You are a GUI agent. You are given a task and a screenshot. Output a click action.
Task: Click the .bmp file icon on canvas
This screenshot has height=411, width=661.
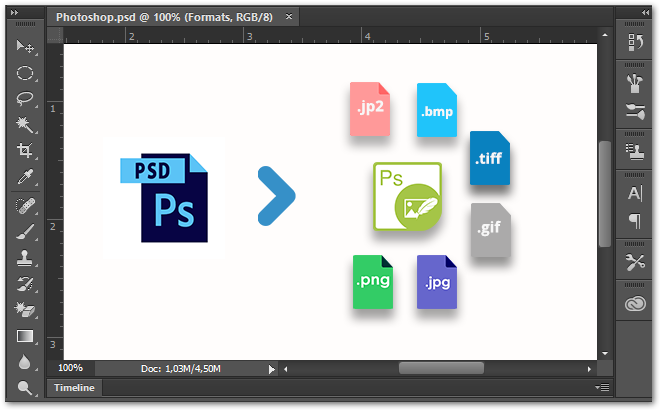(x=437, y=110)
